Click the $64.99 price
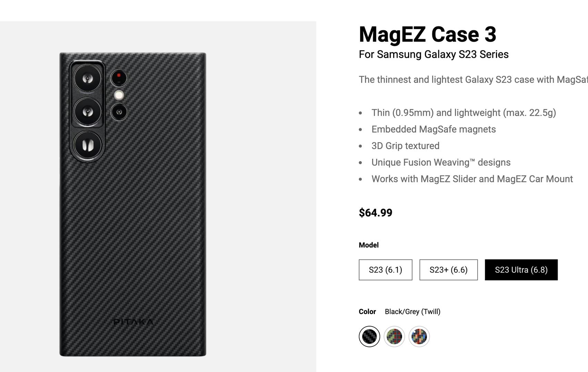The width and height of the screenshot is (588, 372). 376,213
